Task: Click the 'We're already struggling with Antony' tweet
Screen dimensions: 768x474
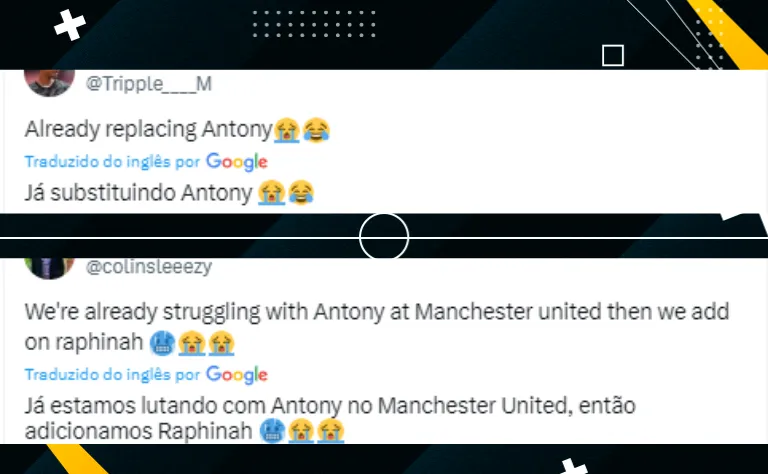Action: pyautogui.click(x=377, y=327)
